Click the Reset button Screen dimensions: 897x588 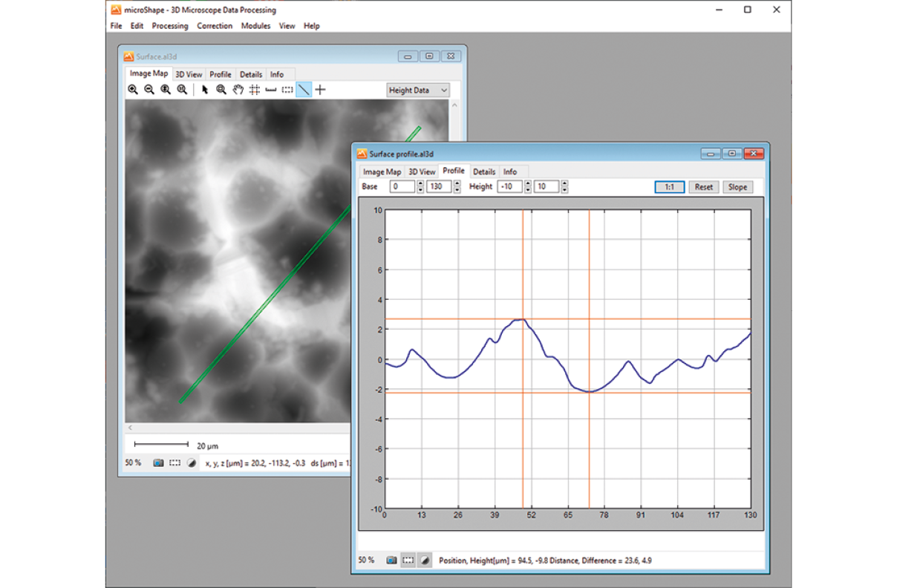pyautogui.click(x=704, y=187)
